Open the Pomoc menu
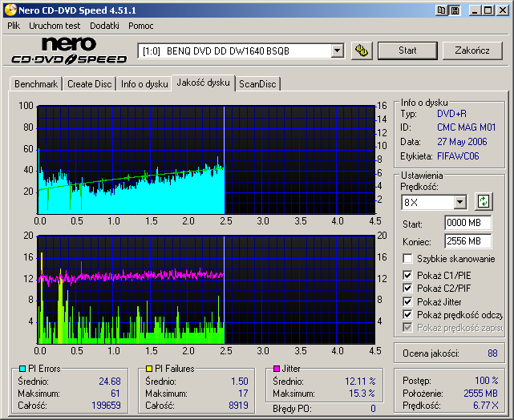Image resolution: width=514 pixels, height=420 pixels. tap(141, 26)
